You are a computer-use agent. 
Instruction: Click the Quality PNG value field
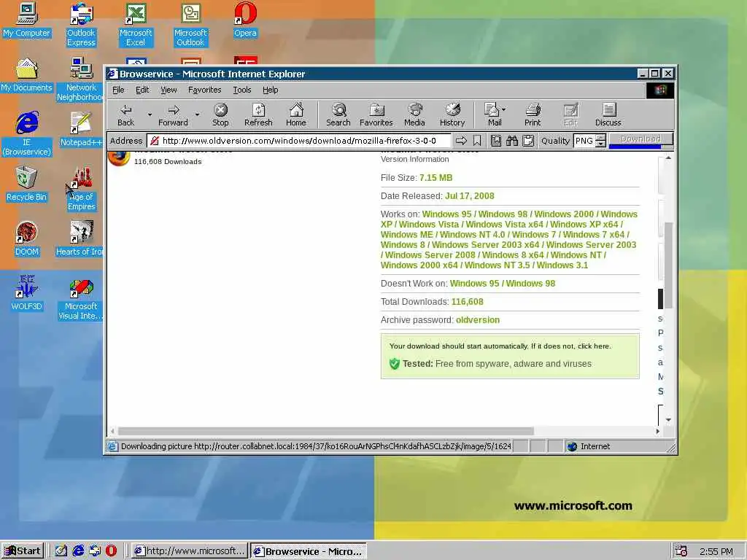(584, 141)
